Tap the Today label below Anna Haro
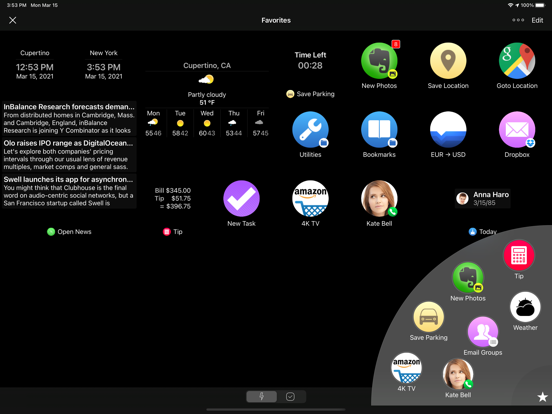 (x=483, y=232)
